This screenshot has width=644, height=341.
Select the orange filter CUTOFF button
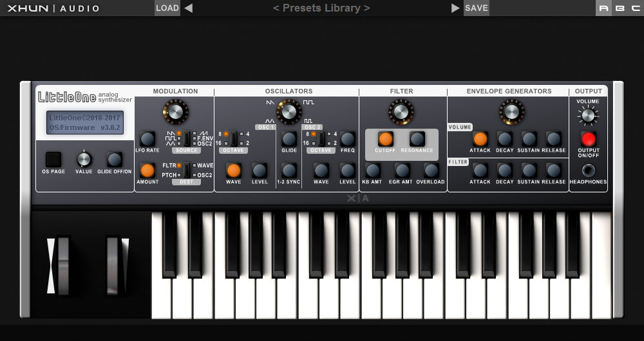click(385, 139)
